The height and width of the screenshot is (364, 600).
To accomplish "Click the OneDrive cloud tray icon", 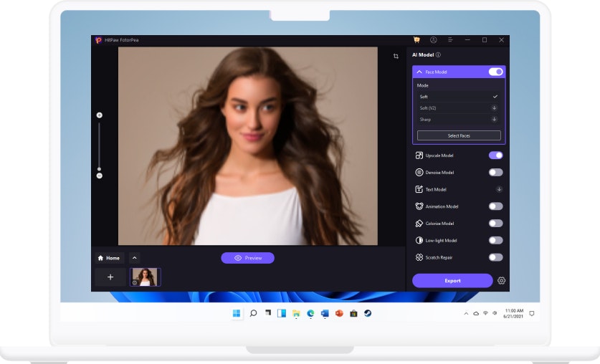I will [476, 314].
